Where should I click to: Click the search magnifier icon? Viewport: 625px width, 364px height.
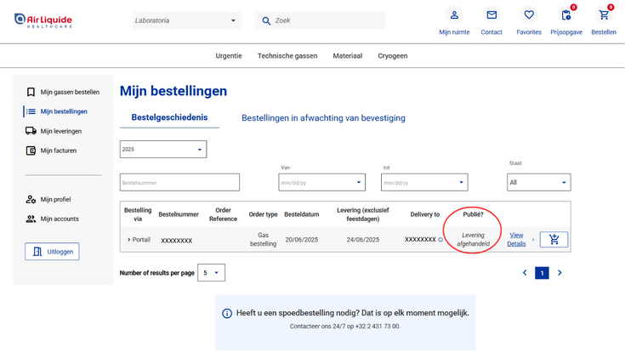coord(266,20)
